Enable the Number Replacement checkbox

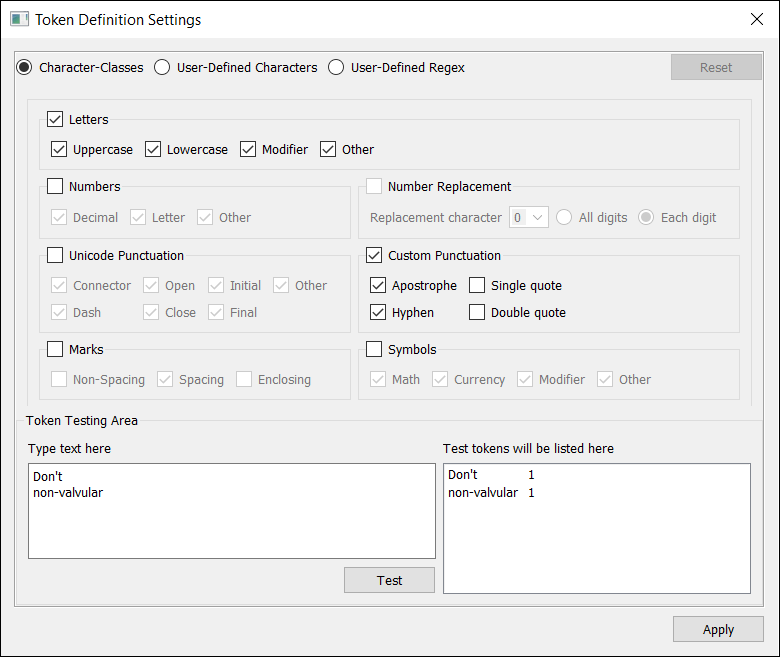374,186
